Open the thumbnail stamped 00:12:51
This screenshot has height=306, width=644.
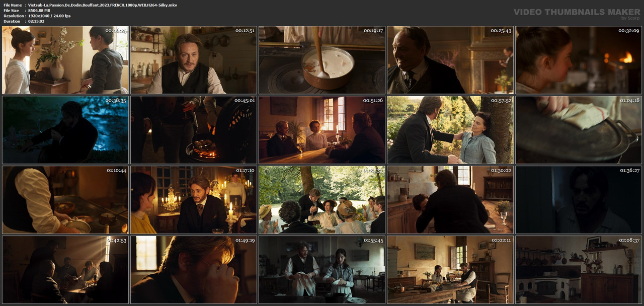pyautogui.click(x=194, y=60)
